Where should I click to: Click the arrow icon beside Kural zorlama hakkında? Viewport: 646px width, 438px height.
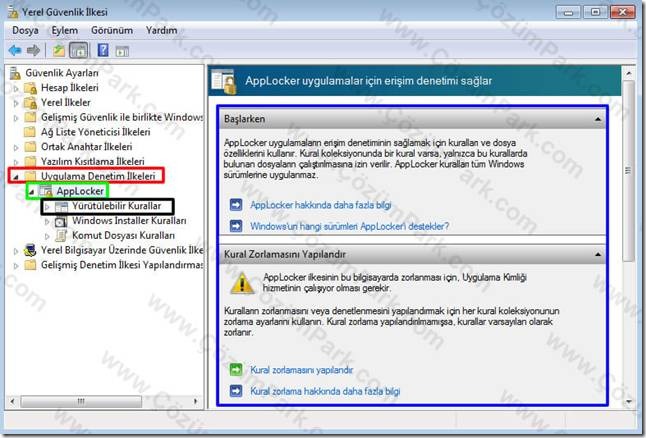pyautogui.click(x=236, y=391)
